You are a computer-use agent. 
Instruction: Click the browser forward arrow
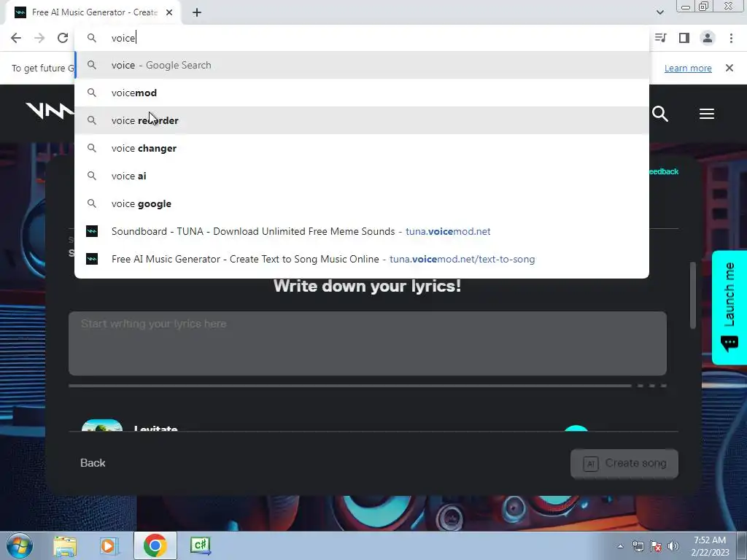coord(39,38)
